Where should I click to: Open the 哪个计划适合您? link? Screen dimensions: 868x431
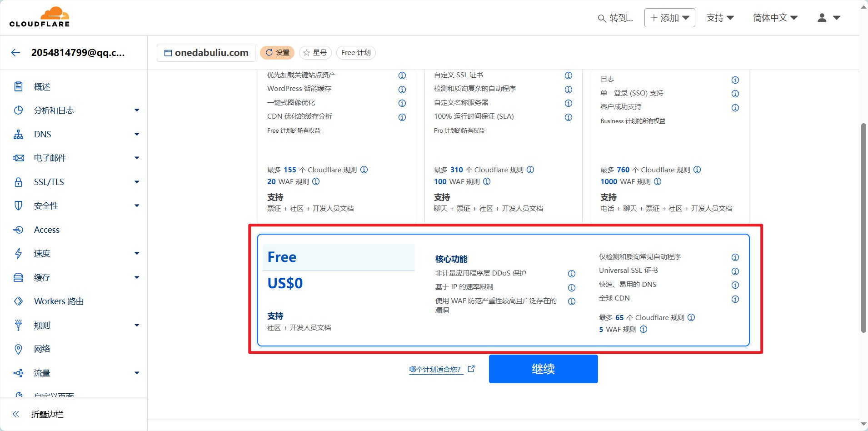(x=436, y=369)
